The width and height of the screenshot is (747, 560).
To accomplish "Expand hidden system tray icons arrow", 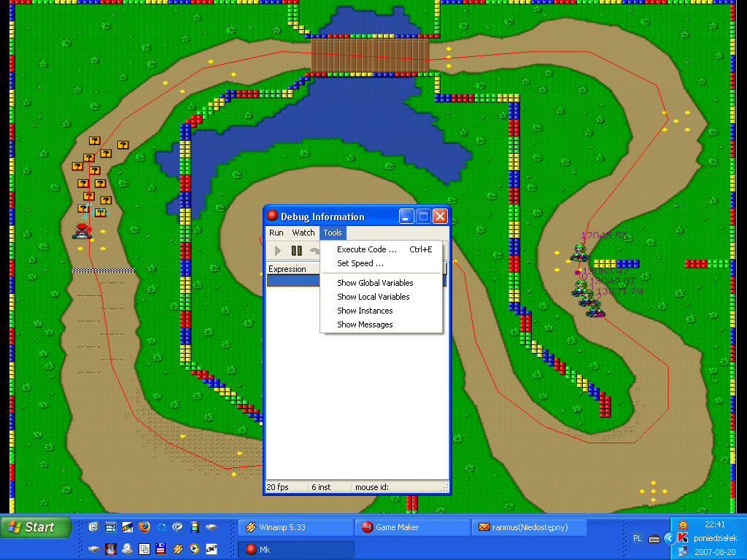I will pyautogui.click(x=668, y=538).
